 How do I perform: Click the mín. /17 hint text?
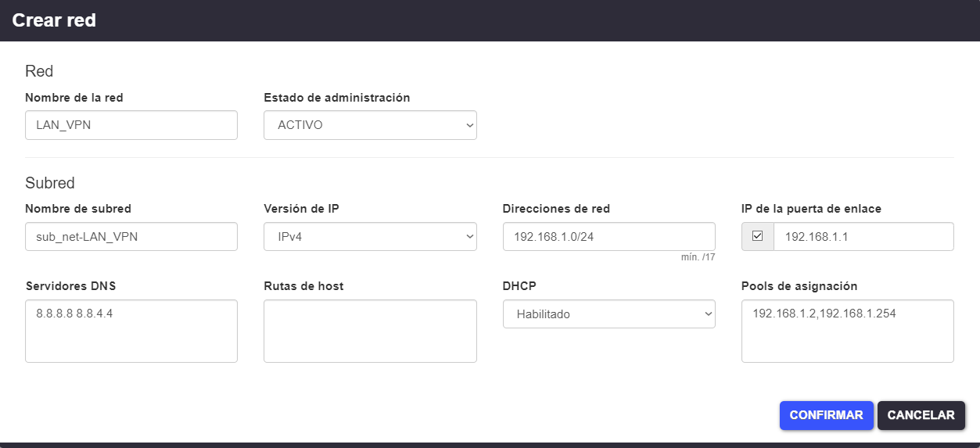(698, 256)
